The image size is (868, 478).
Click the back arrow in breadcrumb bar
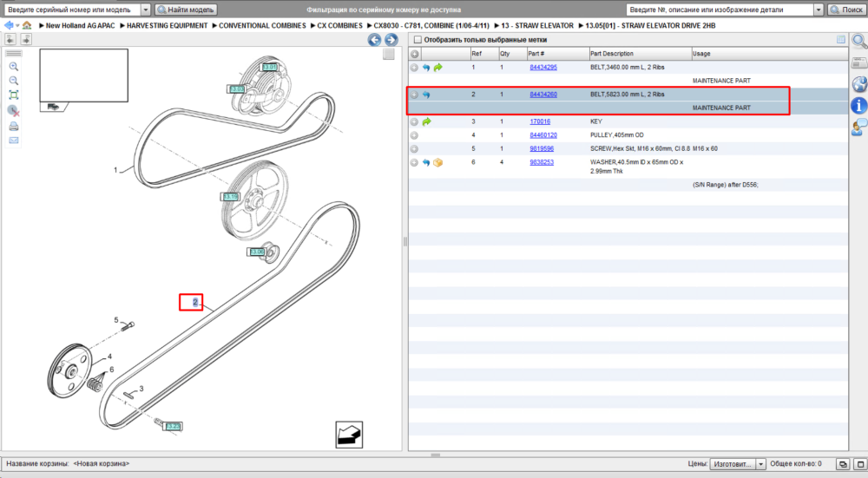(x=9, y=25)
